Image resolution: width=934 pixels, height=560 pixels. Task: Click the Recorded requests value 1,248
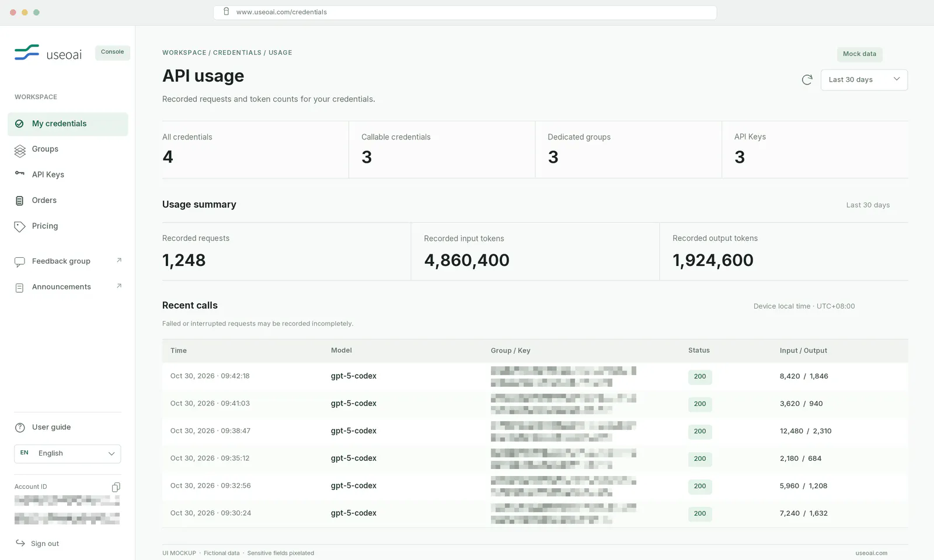(184, 260)
